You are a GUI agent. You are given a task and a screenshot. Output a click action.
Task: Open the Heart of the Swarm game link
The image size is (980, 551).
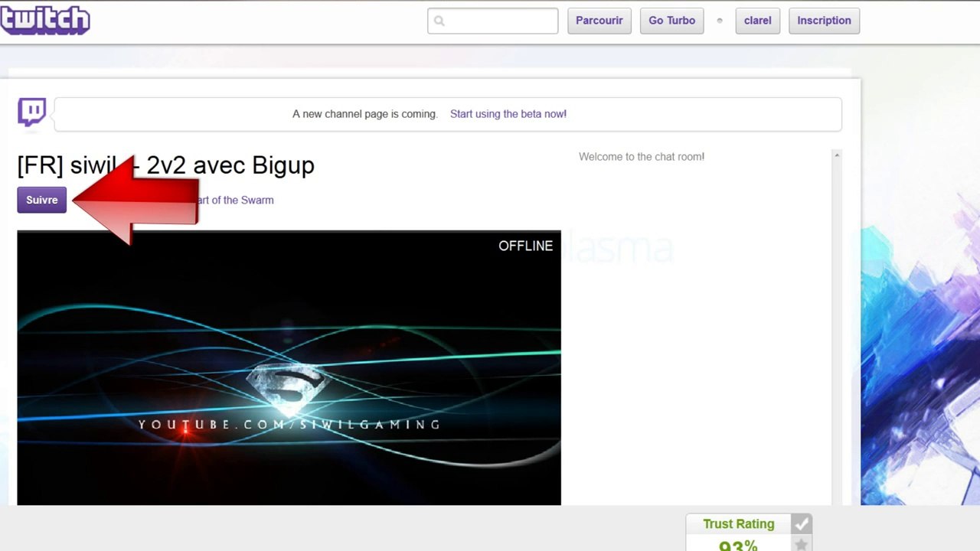236,200
